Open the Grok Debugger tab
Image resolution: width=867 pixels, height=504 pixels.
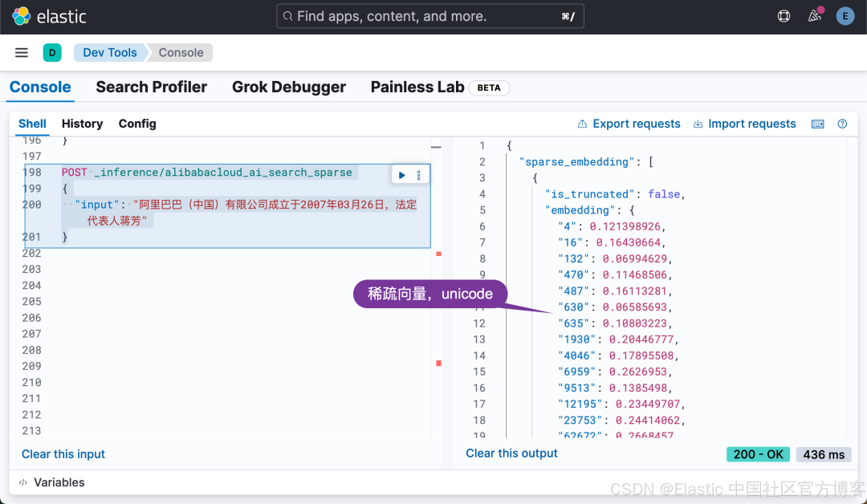(289, 87)
